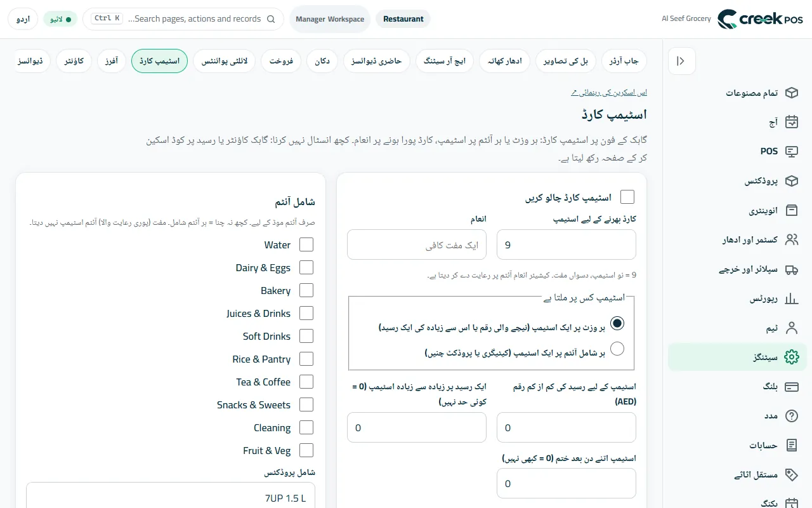Viewport: 812px width, 508px height.
Task: Collapse the sidebar with the panel icon
Action: coord(681,62)
